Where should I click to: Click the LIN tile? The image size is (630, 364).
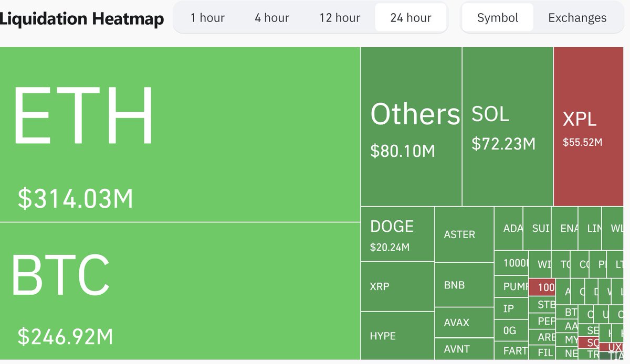pos(590,228)
